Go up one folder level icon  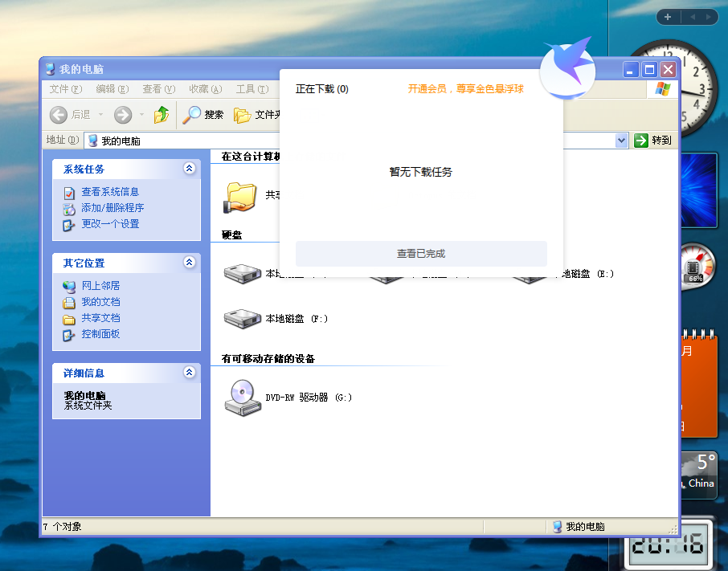[x=162, y=115]
